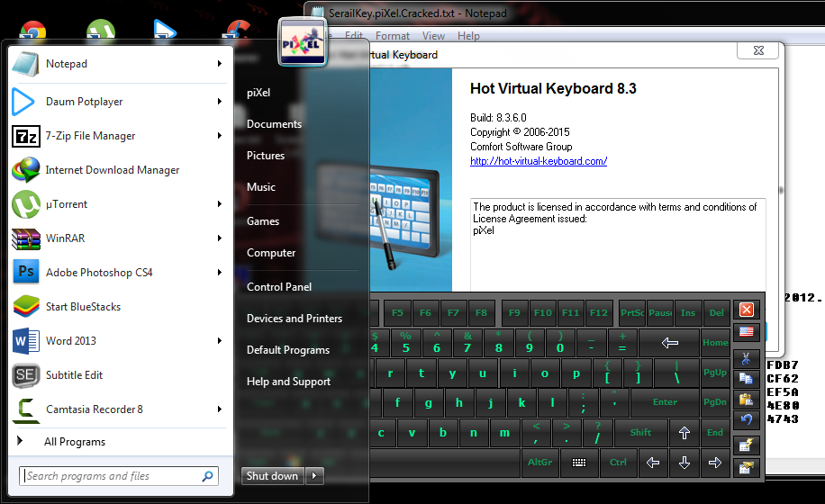This screenshot has width=825, height=504.
Task: Close the Hot Virtual Keyboard about dialog
Action: (x=758, y=50)
